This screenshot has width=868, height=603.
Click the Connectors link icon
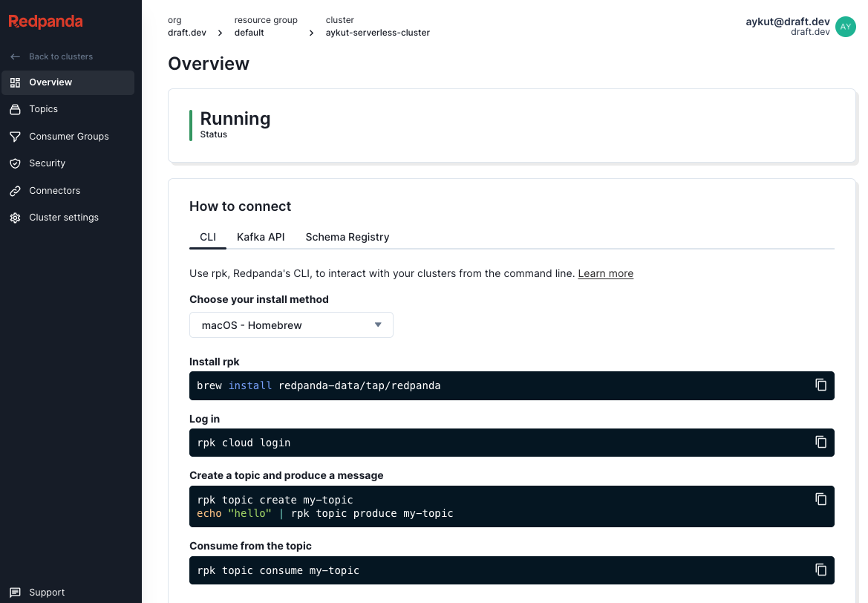click(x=15, y=190)
